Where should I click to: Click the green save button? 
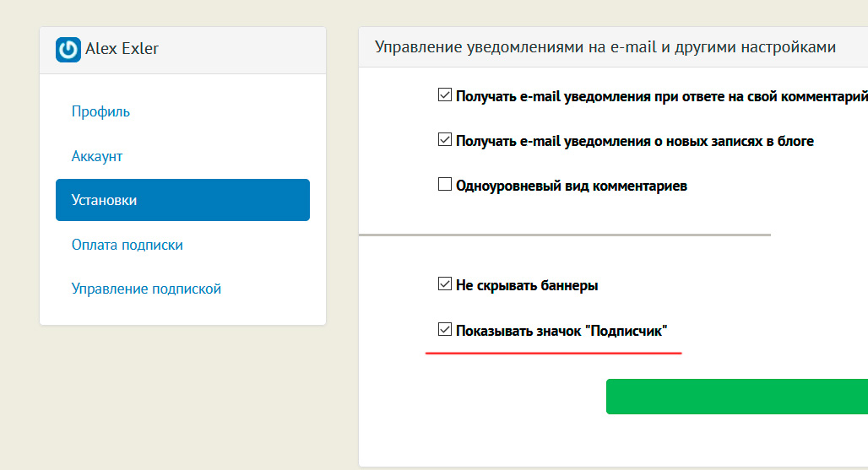click(736, 397)
